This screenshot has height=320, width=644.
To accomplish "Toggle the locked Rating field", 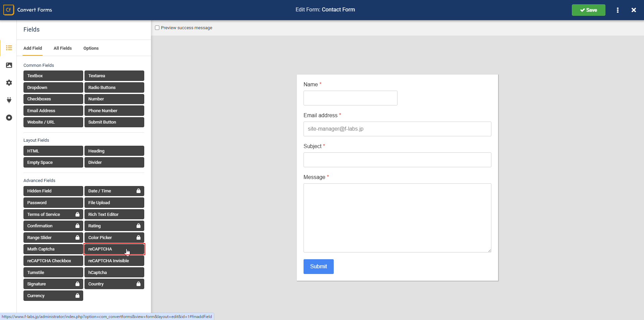I will [x=139, y=226].
